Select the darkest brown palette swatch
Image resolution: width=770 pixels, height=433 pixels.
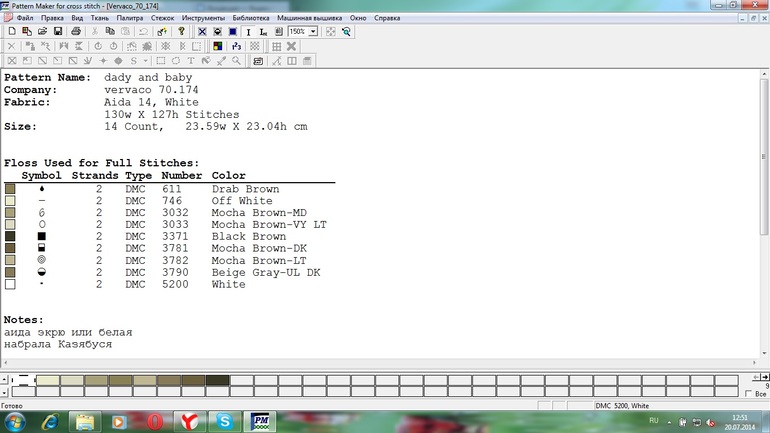click(x=218, y=380)
